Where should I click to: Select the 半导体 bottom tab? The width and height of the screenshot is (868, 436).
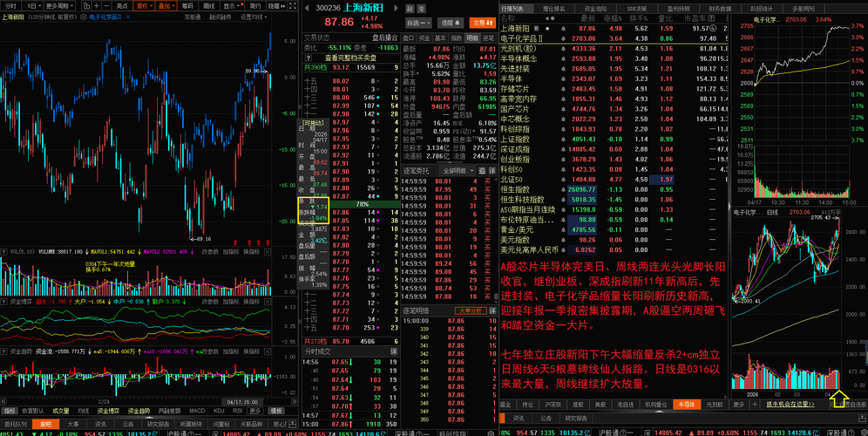(x=686, y=404)
